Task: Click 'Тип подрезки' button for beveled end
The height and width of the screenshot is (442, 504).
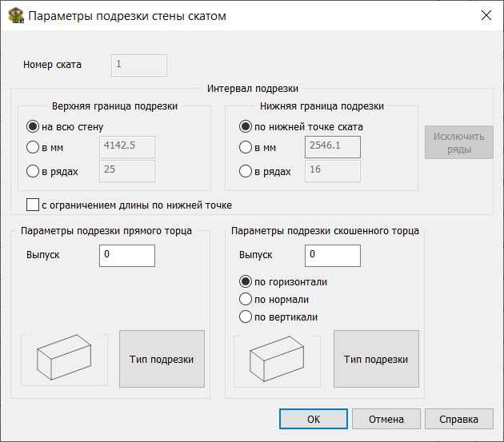Action: click(376, 359)
